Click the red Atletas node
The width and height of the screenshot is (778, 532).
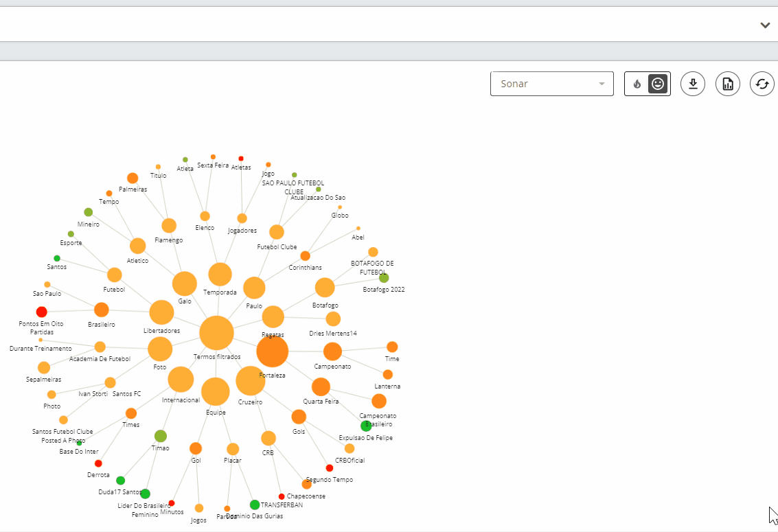click(241, 159)
